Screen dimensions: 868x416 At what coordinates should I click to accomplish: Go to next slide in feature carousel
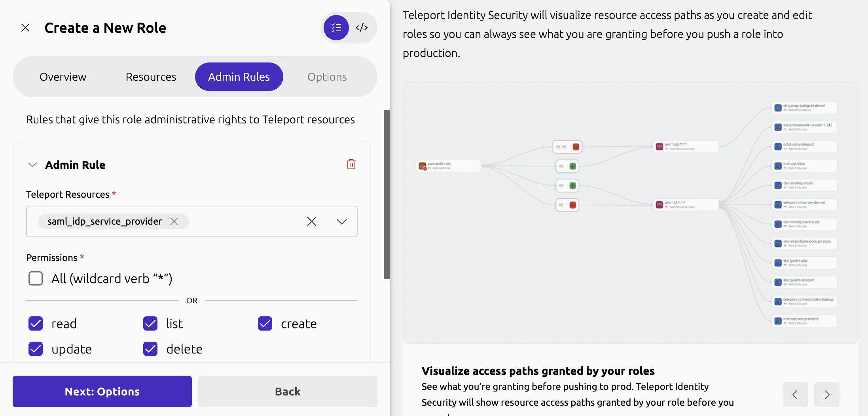tap(826, 394)
